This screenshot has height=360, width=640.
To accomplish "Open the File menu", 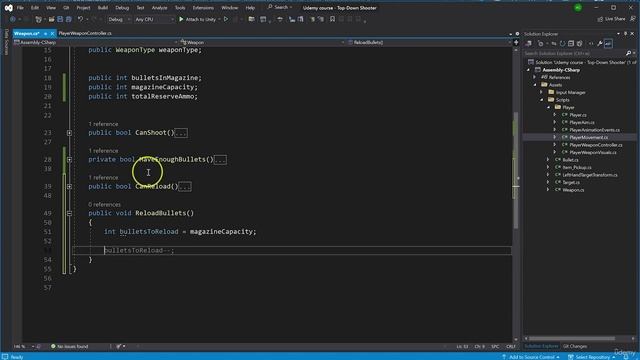I will (20, 8).
